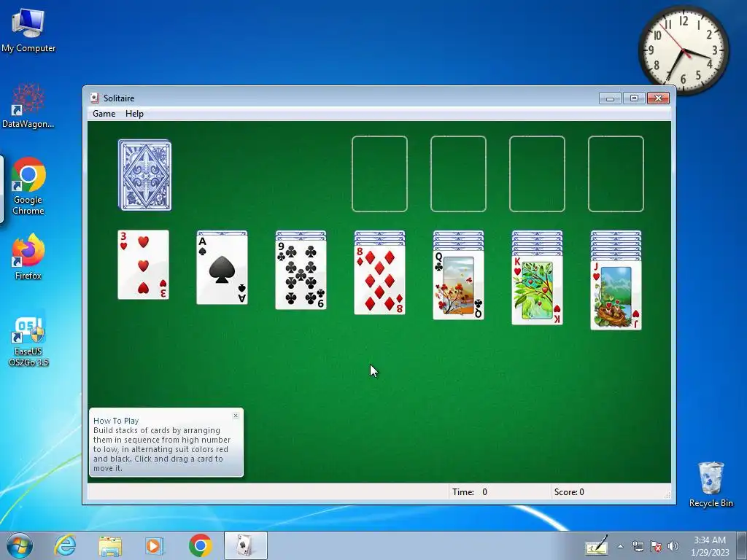This screenshot has height=560, width=747.
Task: Click the Solitaire title bar icon
Action: tap(94, 98)
